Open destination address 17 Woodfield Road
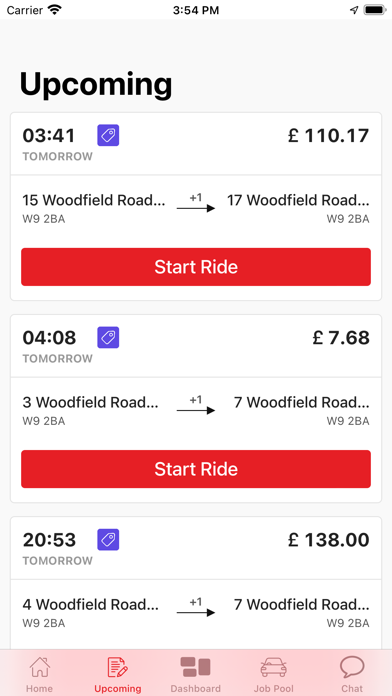Image resolution: width=392 pixels, height=696 pixels. (298, 201)
